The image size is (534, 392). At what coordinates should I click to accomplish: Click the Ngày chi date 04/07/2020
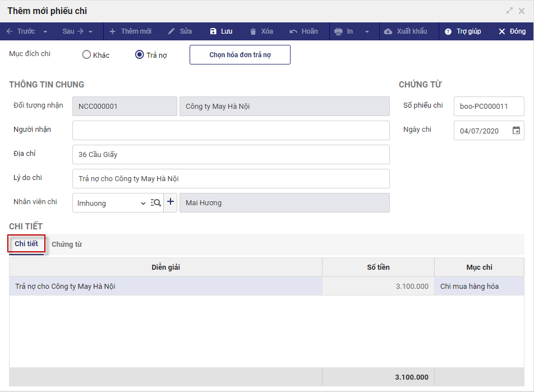[x=479, y=131]
